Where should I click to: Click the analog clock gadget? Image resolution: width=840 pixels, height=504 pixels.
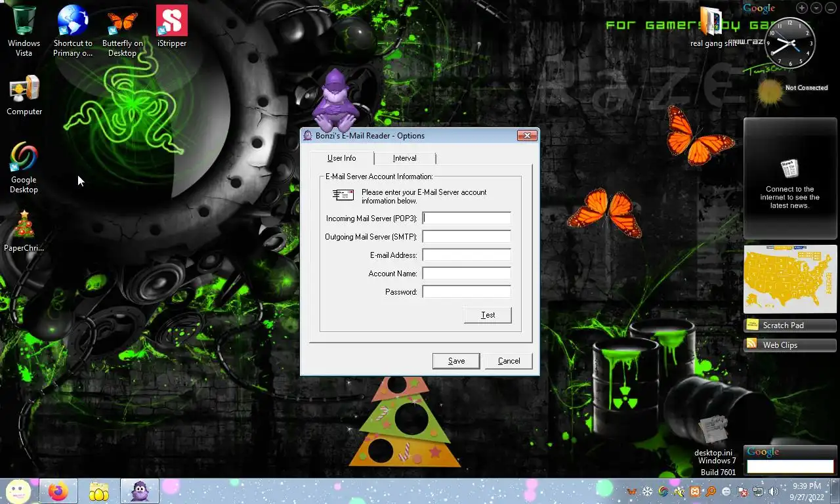790,43
